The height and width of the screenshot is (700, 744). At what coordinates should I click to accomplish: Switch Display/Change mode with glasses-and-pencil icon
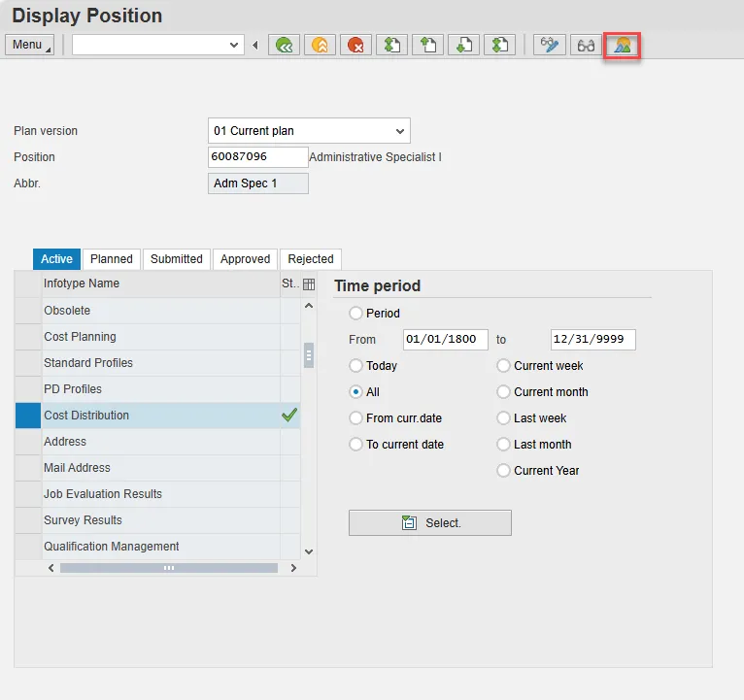pos(549,46)
